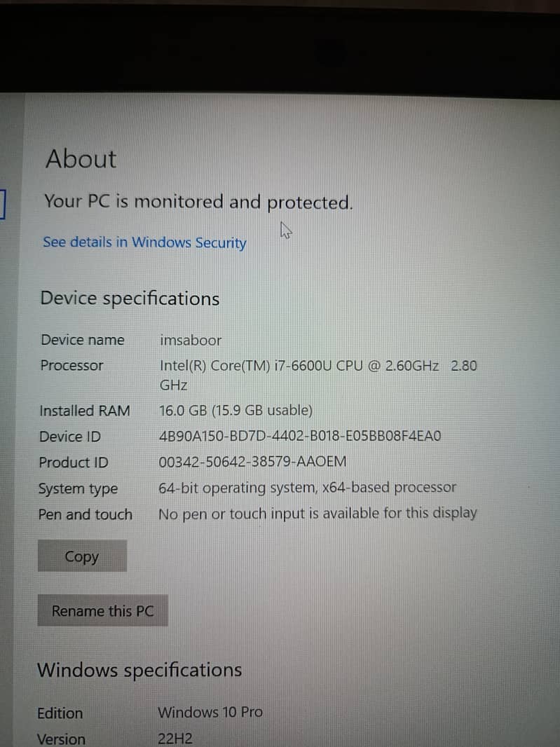Click the Device specifications heading
Screen dimensions: 560x747
[x=130, y=299]
